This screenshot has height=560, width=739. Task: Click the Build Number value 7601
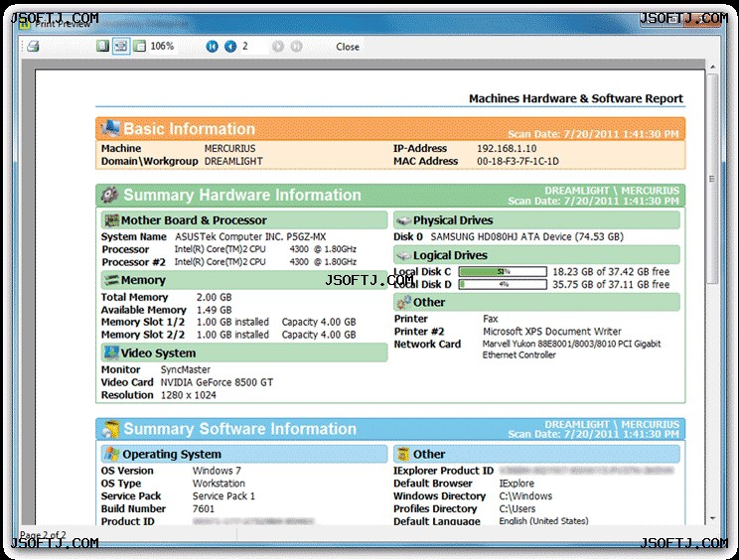click(204, 508)
